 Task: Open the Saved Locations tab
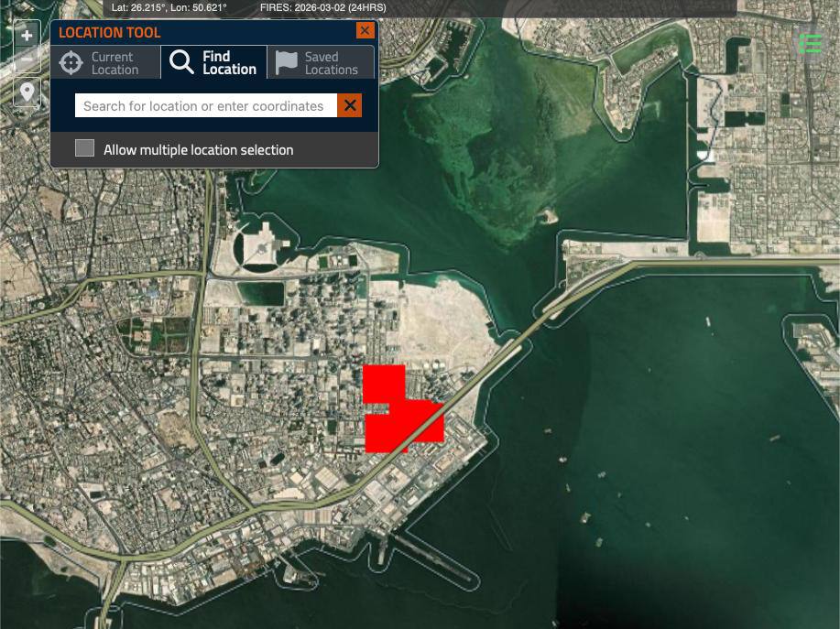(x=321, y=63)
